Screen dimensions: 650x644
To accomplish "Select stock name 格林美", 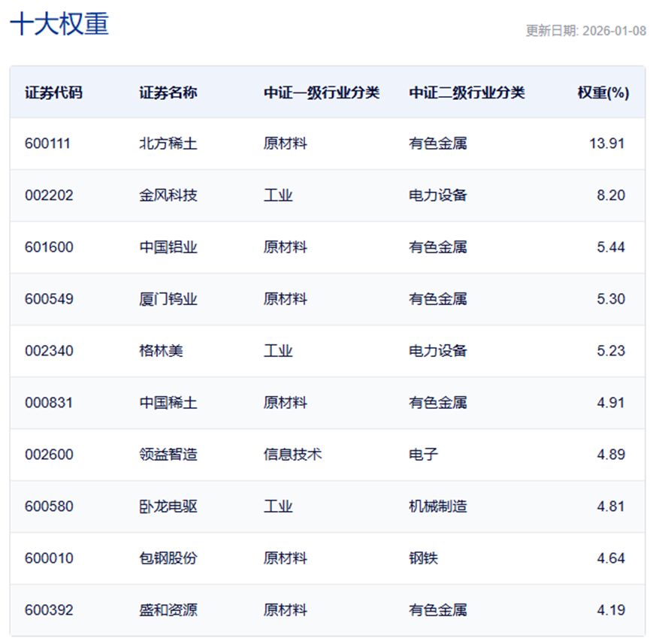I will 161,351.
